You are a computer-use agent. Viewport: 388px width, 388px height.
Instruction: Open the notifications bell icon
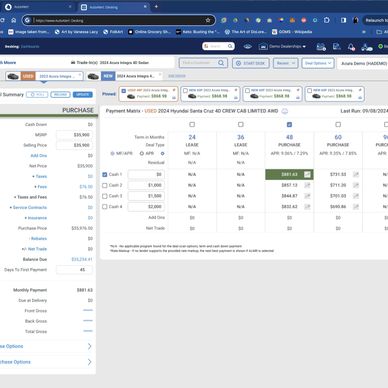pos(351,47)
